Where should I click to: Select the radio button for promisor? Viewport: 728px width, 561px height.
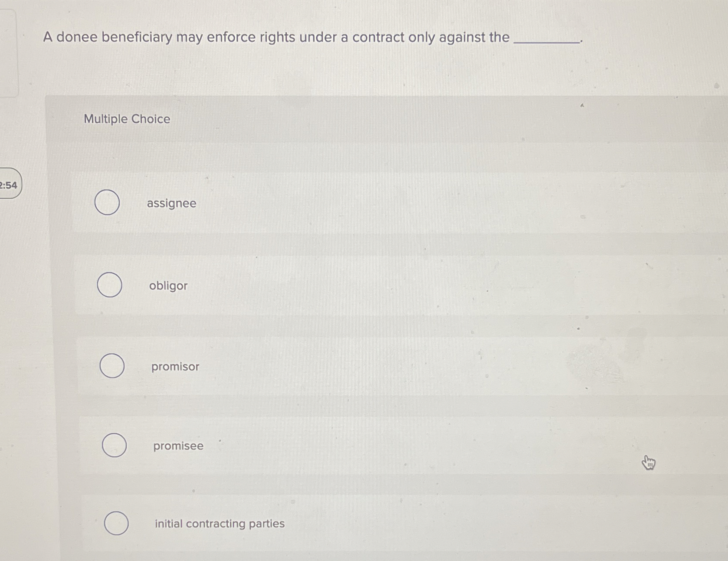coord(112,366)
